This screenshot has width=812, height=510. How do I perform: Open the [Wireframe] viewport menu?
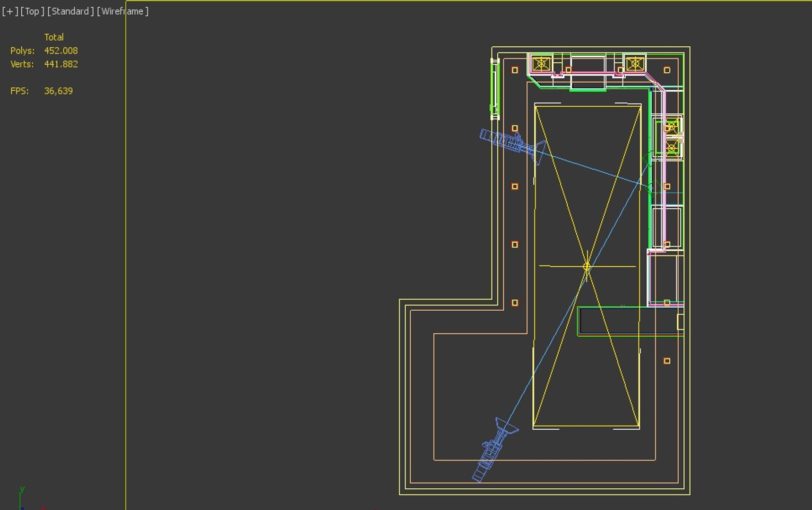[x=122, y=11]
